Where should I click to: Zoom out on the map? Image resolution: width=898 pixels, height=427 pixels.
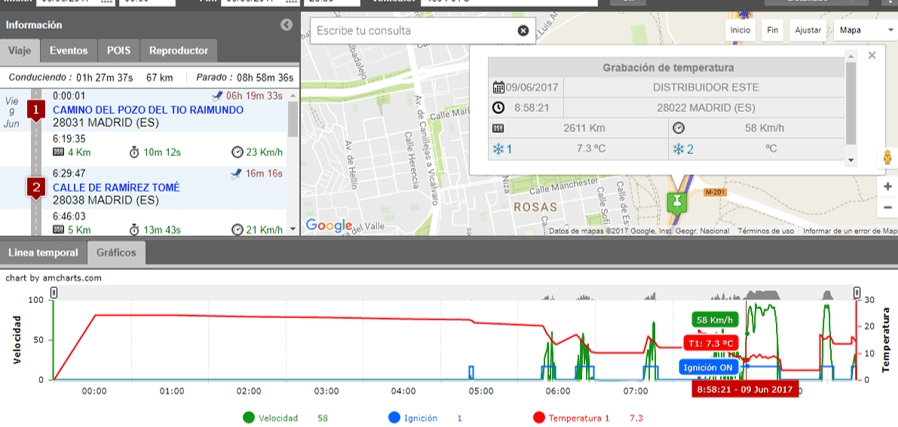pyautogui.click(x=887, y=208)
